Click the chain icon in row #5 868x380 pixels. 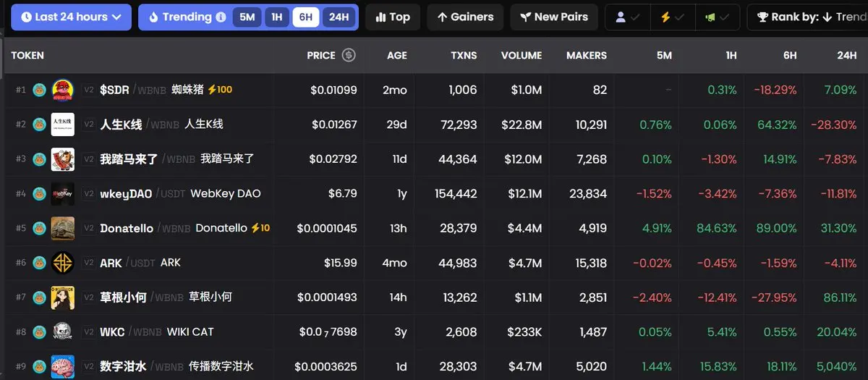tap(39, 228)
